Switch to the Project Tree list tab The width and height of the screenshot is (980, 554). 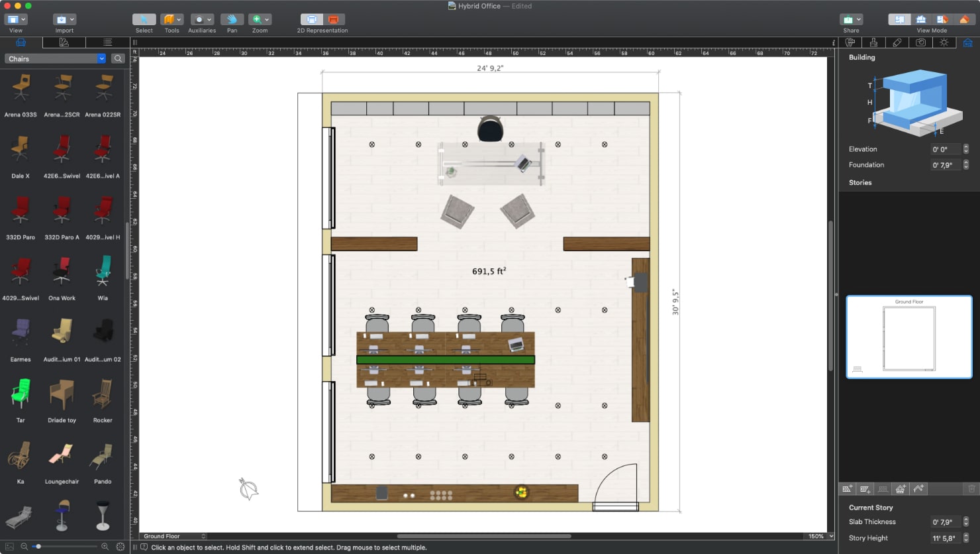(x=109, y=42)
